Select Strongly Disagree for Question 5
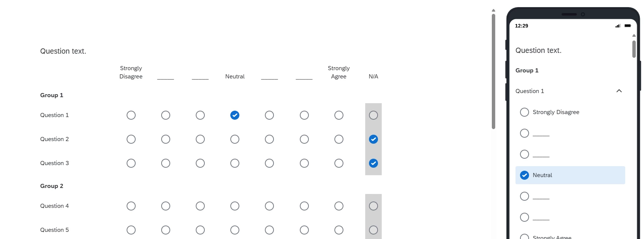644x239 pixels. [x=131, y=230]
